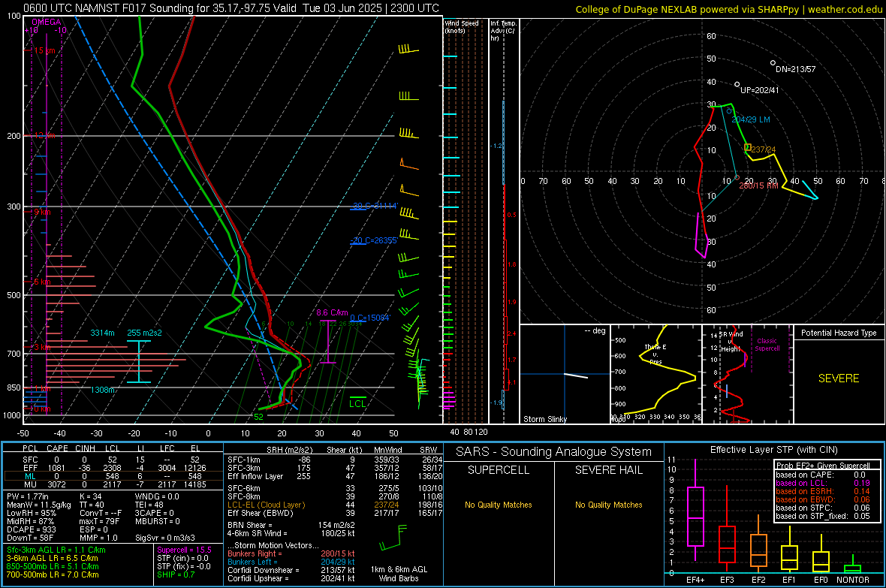Click the DCAPE = 933 value
This screenshot has width=886, height=588.
tap(32, 529)
